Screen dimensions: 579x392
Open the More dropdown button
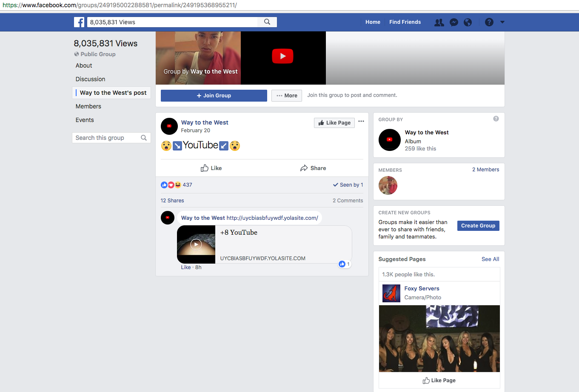287,96
